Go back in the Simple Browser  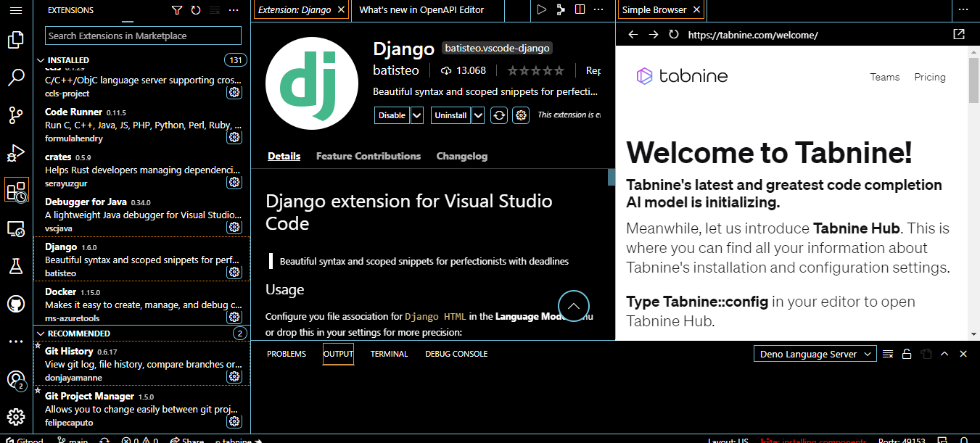pyautogui.click(x=633, y=35)
